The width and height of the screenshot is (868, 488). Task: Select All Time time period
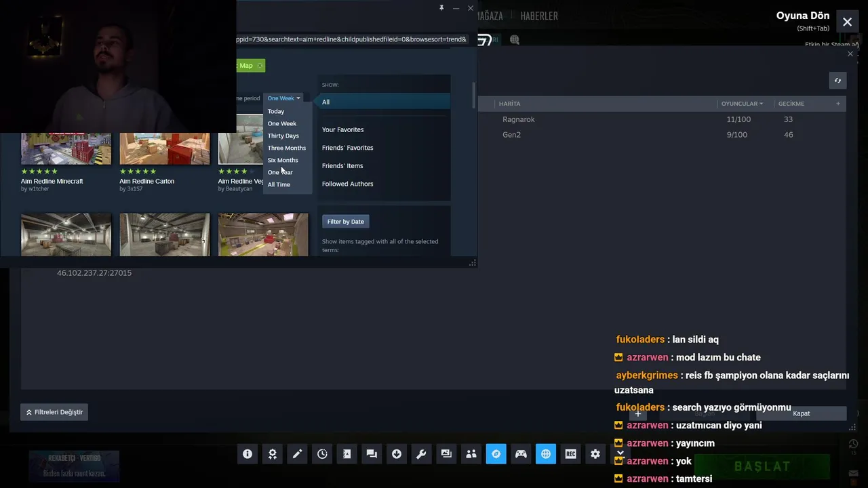point(279,184)
